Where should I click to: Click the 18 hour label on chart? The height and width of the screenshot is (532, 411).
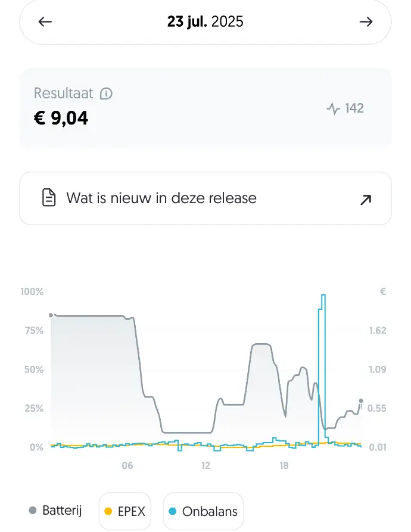[284, 465]
